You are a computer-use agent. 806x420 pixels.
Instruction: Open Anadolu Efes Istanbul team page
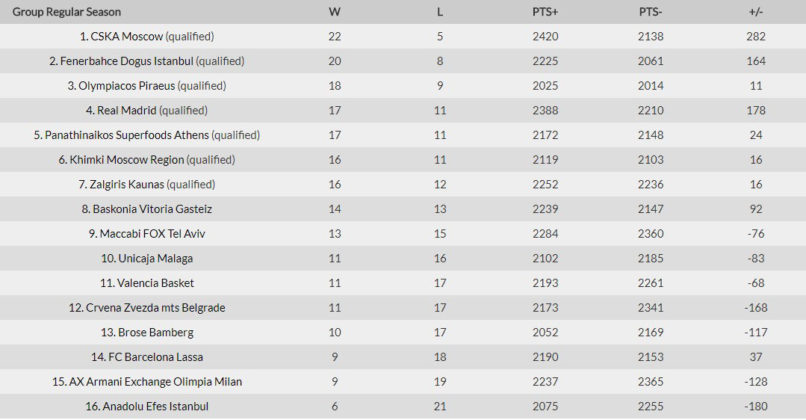coord(152,406)
